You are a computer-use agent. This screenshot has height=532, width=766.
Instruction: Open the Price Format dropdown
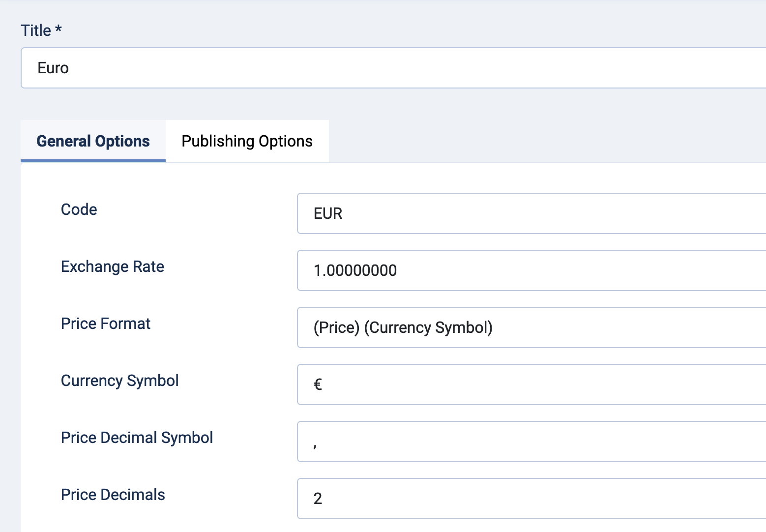(x=531, y=327)
